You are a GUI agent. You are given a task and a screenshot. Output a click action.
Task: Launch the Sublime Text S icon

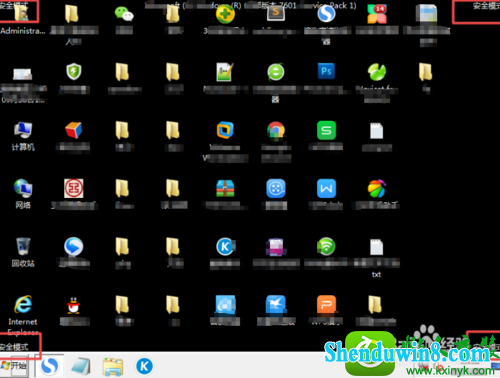(x=276, y=13)
